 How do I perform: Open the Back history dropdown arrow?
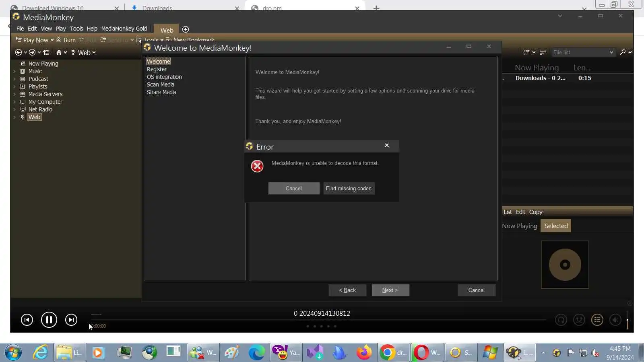(25, 52)
